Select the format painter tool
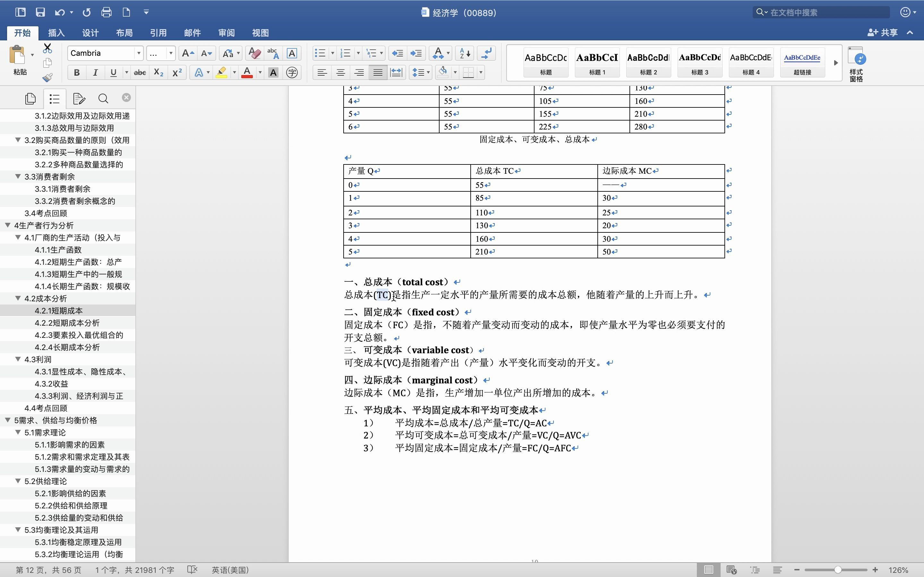Screen dimensions: 924x577 pos(47,78)
